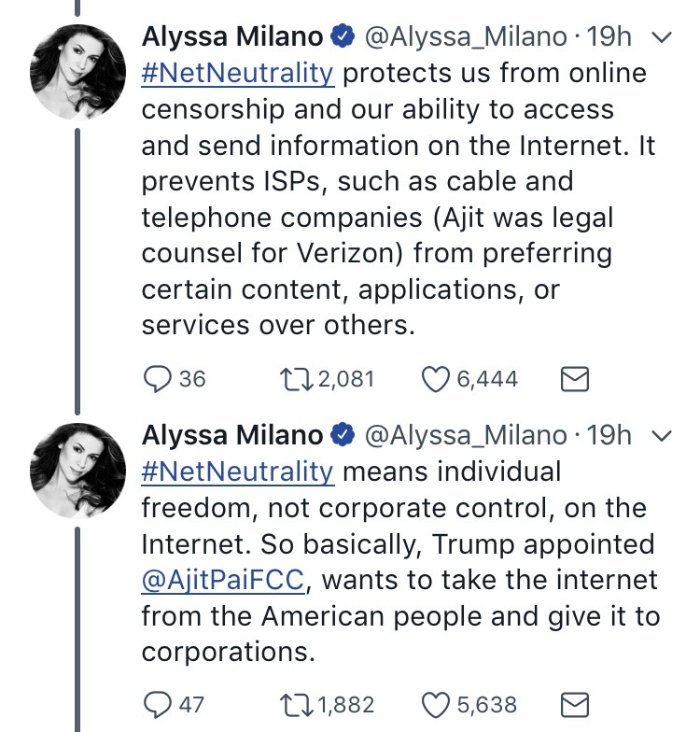700x732 pixels.
Task: Share first tweet via direct message envelope
Action: 573,379
